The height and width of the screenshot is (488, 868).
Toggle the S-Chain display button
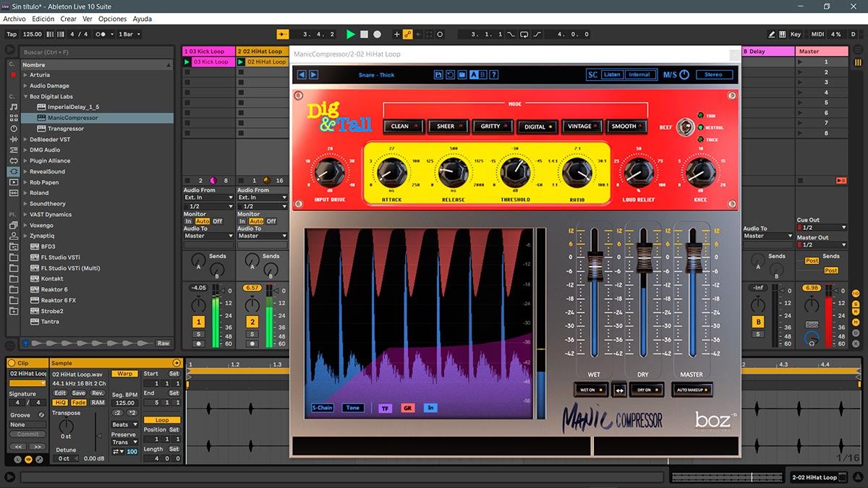pyautogui.click(x=323, y=408)
